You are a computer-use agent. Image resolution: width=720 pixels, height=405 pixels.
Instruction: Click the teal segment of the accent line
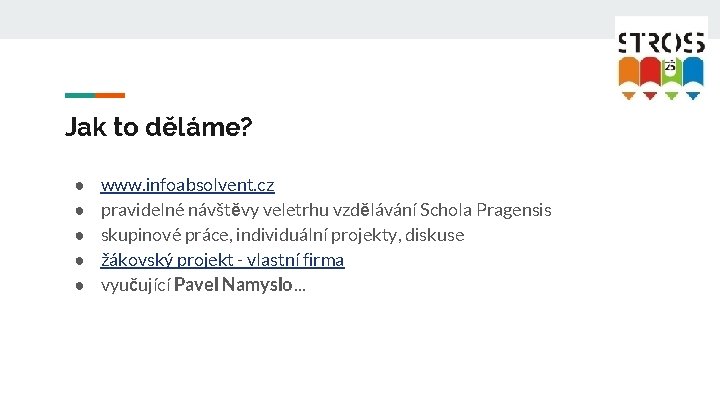click(x=80, y=96)
